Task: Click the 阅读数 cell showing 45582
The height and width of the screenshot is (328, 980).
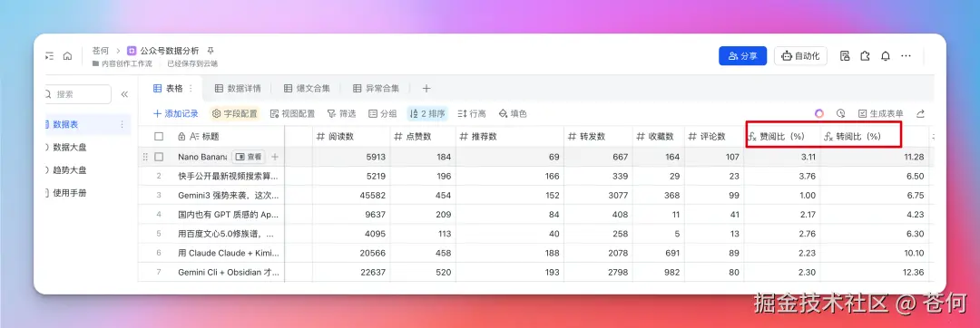Action: (x=351, y=195)
